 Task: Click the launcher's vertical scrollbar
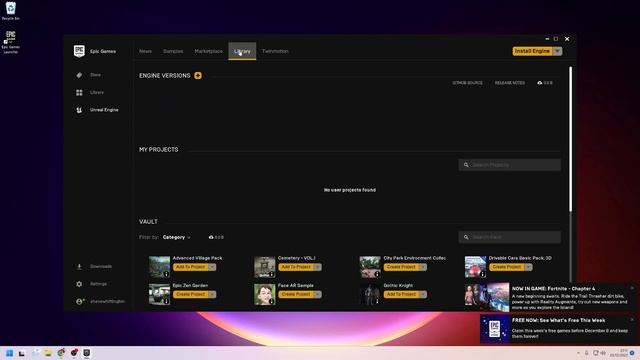click(x=570, y=139)
